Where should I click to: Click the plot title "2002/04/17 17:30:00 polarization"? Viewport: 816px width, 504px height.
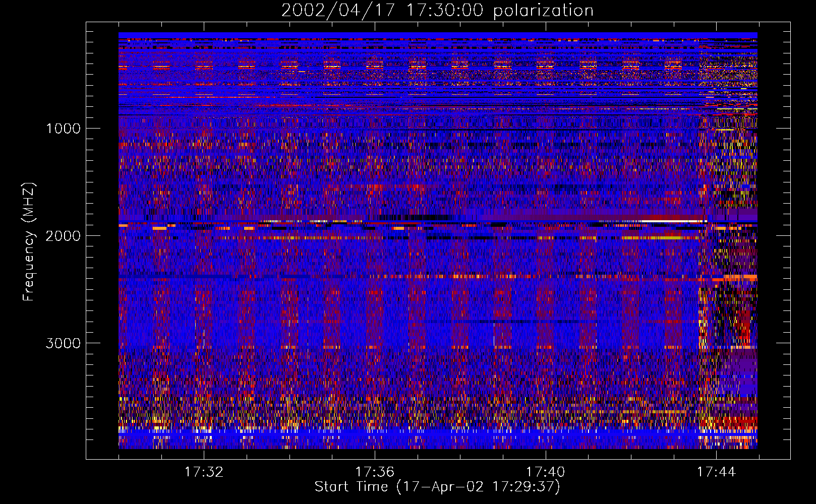click(x=437, y=11)
